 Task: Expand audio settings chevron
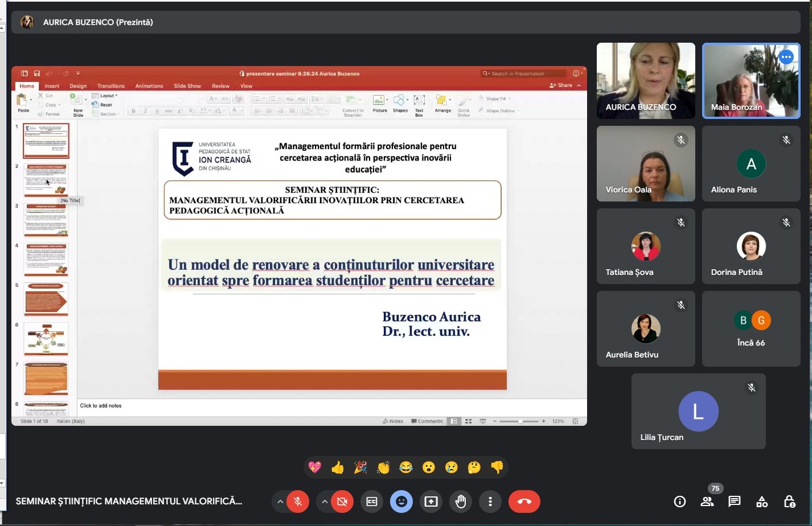[x=280, y=502]
